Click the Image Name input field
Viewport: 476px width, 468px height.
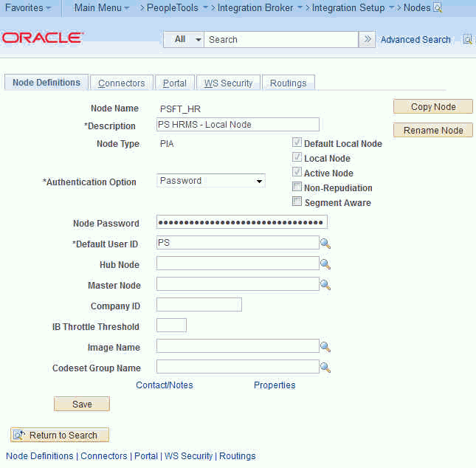238,346
